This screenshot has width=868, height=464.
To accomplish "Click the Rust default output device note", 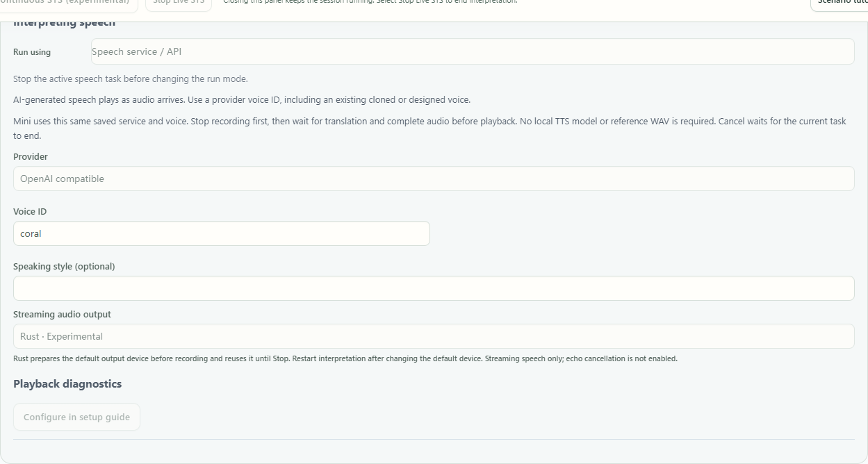I will click(345, 359).
